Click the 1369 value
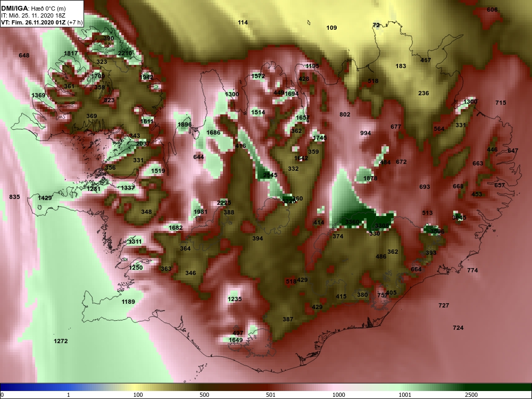The height and width of the screenshot is (399, 532). tap(38, 95)
